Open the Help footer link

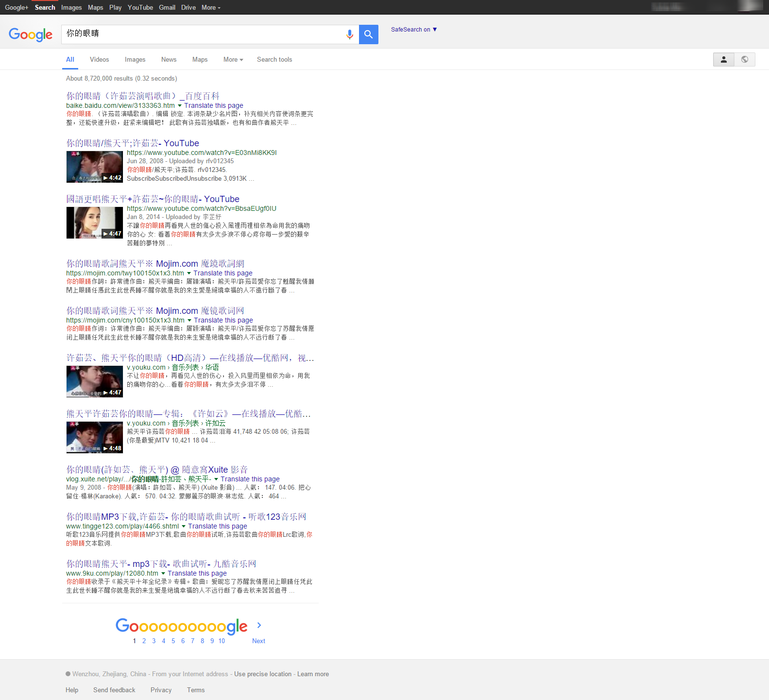pos(72,690)
